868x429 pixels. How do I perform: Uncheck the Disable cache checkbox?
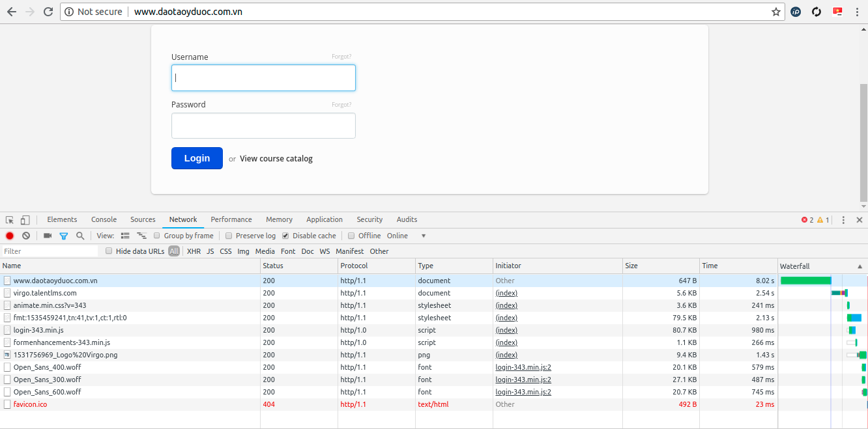tap(285, 236)
